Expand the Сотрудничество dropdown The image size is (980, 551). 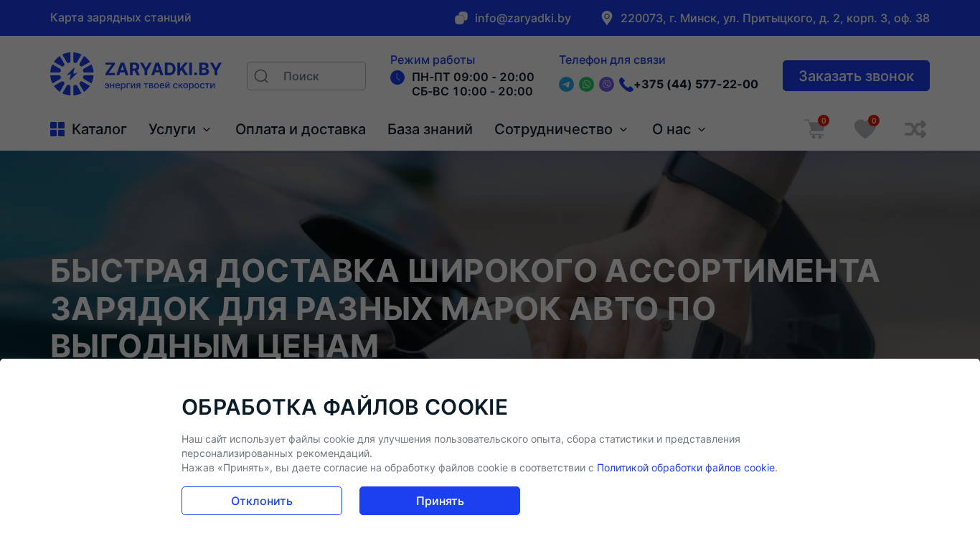click(561, 129)
